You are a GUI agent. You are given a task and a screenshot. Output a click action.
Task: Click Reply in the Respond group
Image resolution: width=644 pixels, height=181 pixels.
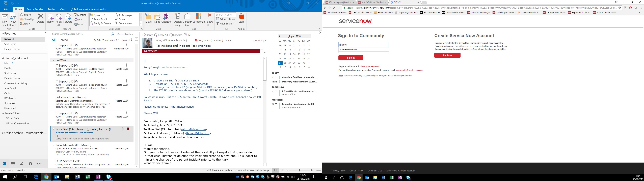(x=50, y=18)
